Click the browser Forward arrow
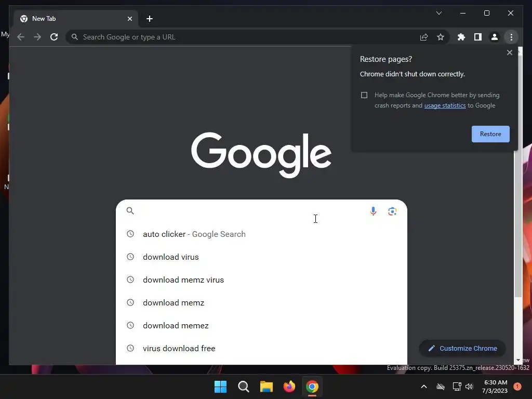Screen dimensions: 532x399 (x=37, y=37)
